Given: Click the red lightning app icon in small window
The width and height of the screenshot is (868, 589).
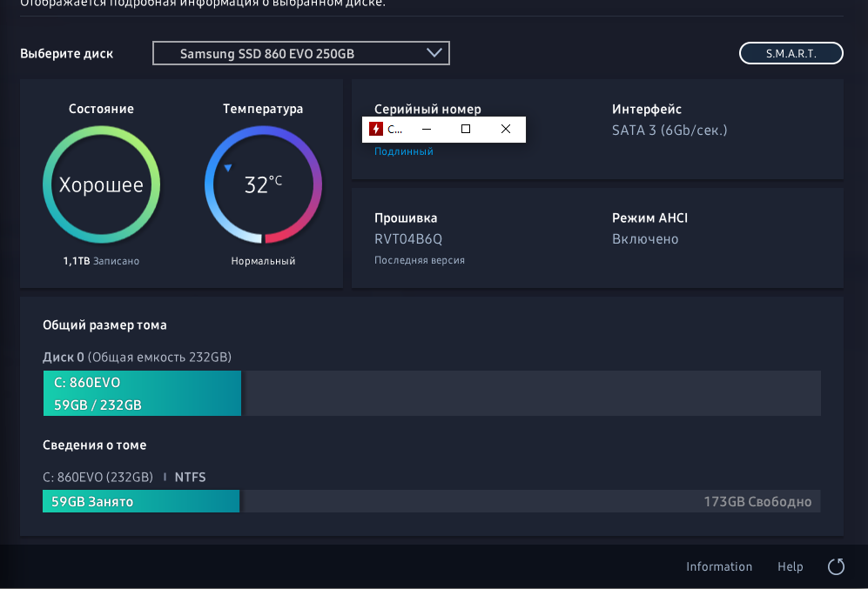Looking at the screenshot, I should tap(376, 129).
